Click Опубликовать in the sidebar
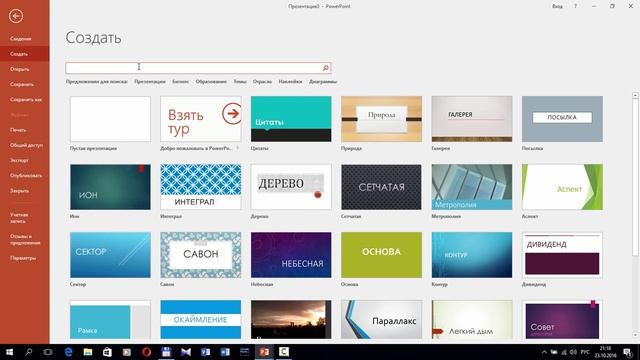This screenshot has height=360, width=640. point(26,176)
